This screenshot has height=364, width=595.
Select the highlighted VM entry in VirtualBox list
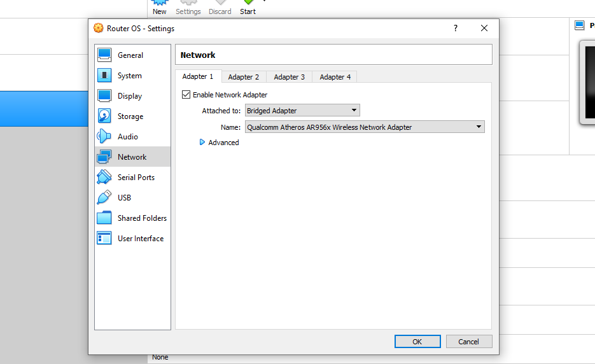pos(44,109)
